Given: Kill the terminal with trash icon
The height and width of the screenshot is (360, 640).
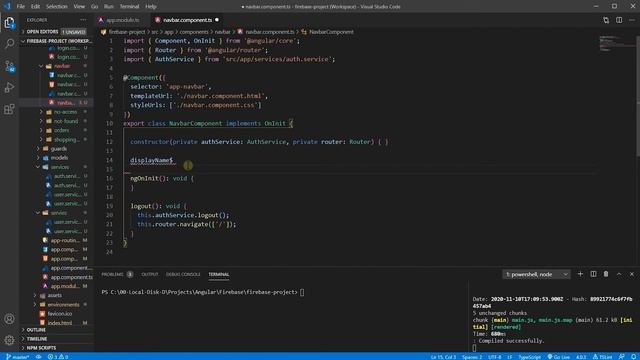Looking at the screenshot, I should [606, 274].
